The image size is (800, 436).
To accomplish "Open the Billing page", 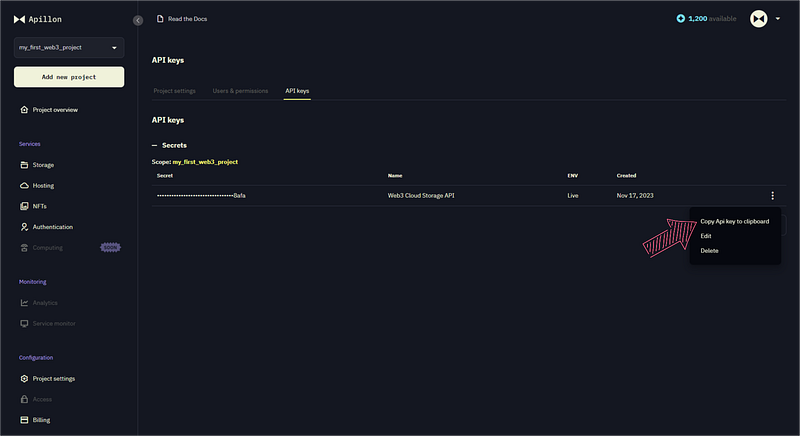I will pyautogui.click(x=41, y=420).
